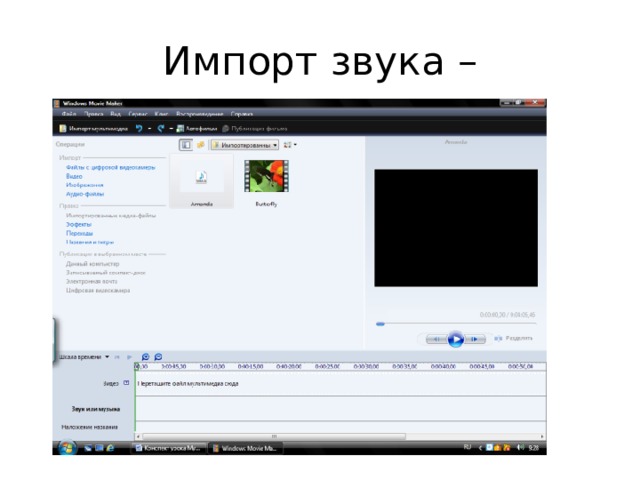
Task: Expand hidden system tray icons
Action: pyautogui.click(x=480, y=448)
